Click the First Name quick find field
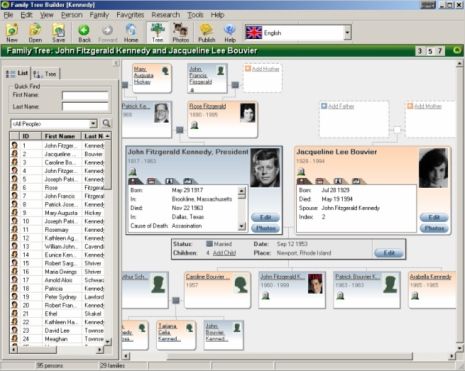Screen dimensions: 465x371 (85, 95)
